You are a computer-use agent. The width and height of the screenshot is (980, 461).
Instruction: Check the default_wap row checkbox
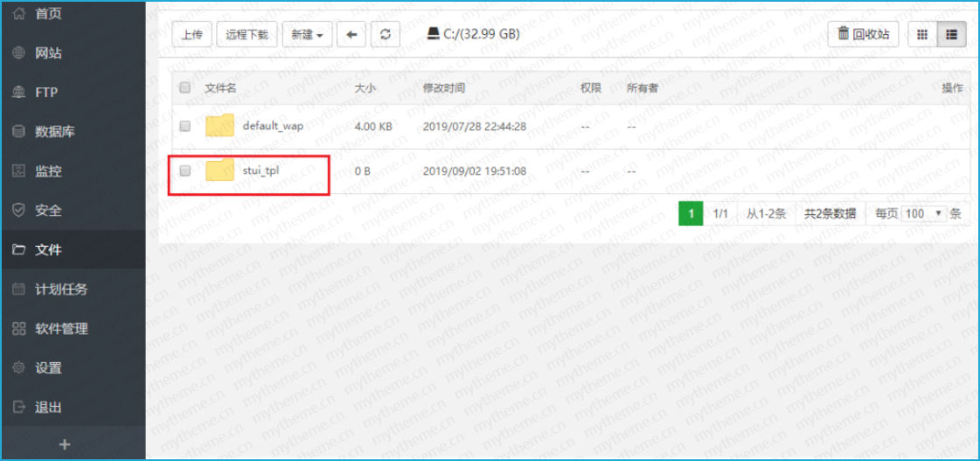[x=185, y=126]
